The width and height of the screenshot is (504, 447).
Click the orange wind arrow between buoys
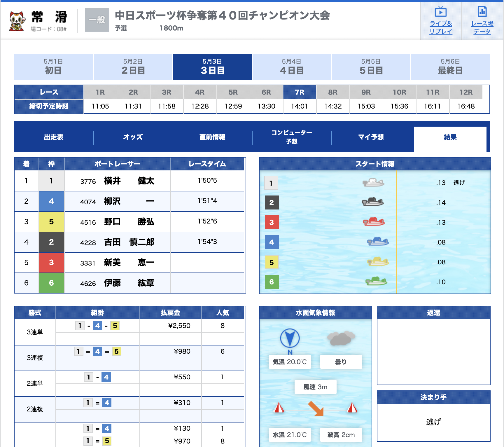pos(316,408)
